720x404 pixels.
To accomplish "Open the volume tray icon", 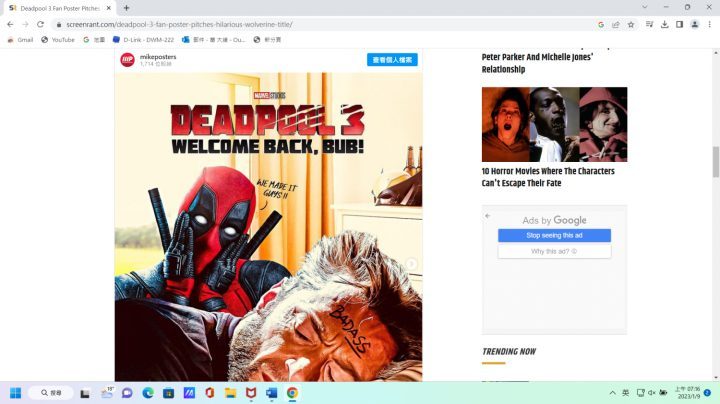I will (x=652, y=393).
